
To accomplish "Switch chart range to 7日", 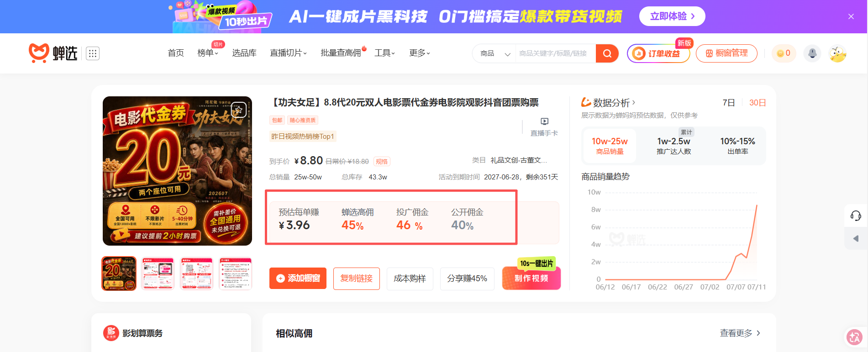I will coord(729,103).
